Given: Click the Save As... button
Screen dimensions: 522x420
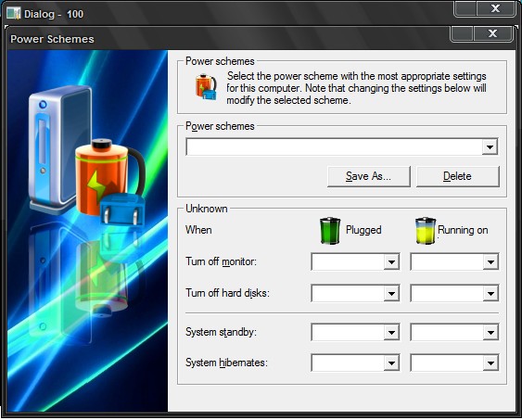Looking at the screenshot, I should tap(368, 176).
